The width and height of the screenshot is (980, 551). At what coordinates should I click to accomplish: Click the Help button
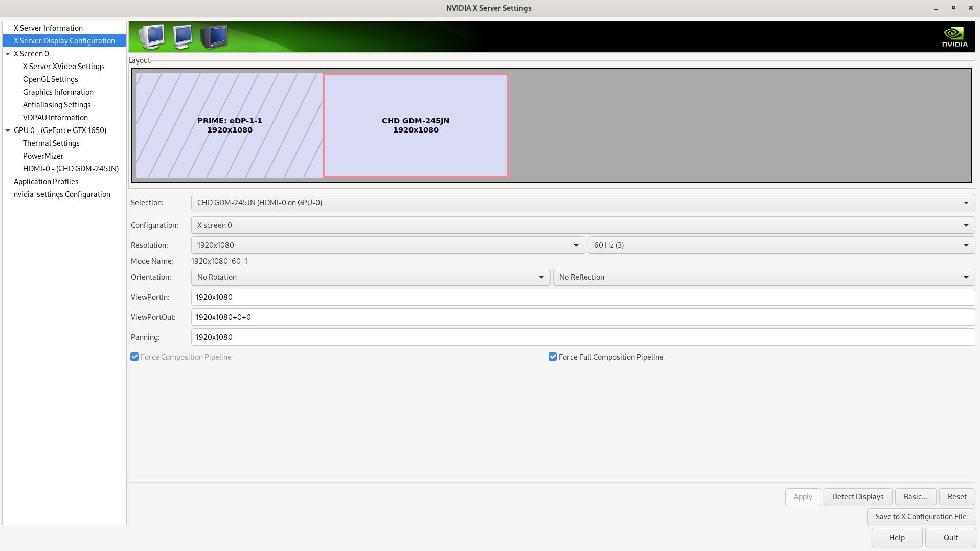coord(897,538)
